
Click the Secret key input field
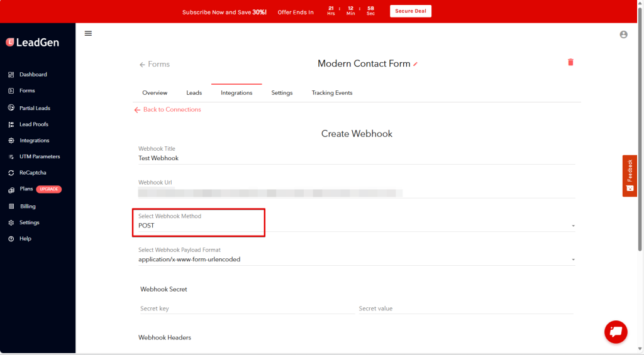245,309
